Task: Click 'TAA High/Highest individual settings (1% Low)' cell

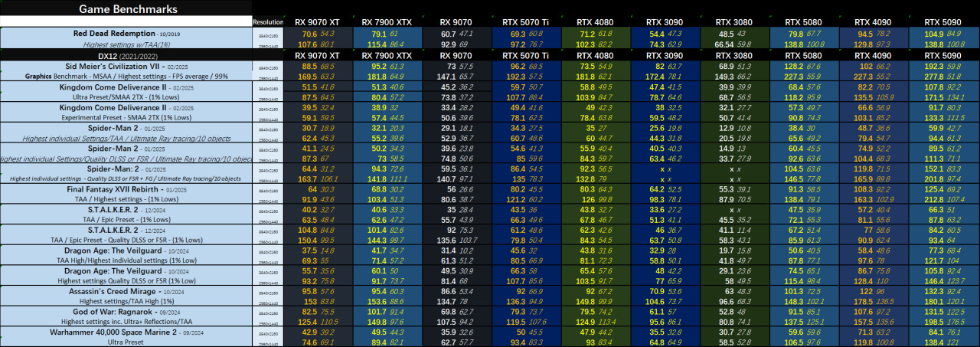Action: pyautogui.click(x=126, y=261)
